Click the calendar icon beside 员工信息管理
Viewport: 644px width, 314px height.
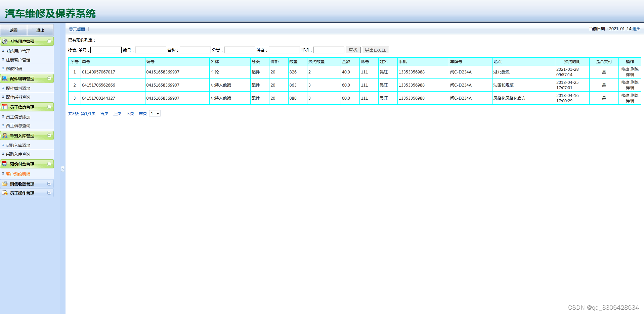pos(5,107)
